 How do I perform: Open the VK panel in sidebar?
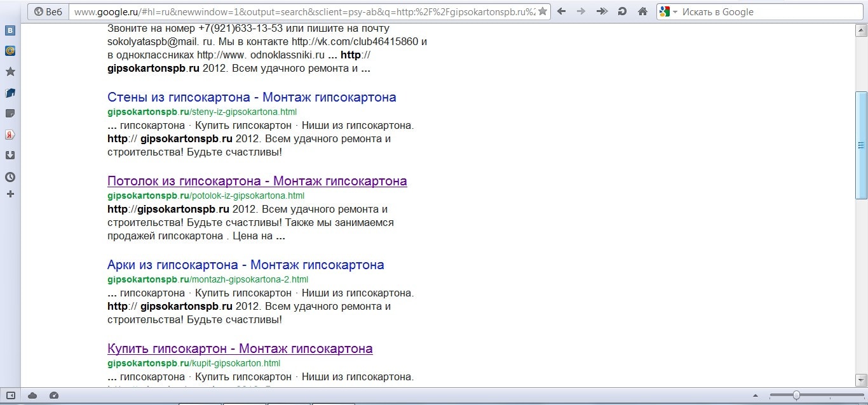pos(10,30)
